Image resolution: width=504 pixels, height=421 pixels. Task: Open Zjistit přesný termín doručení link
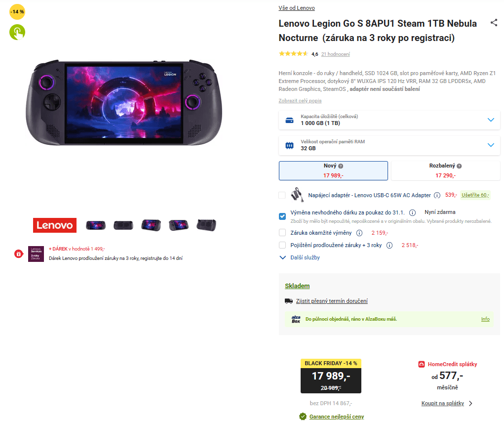pyautogui.click(x=332, y=301)
